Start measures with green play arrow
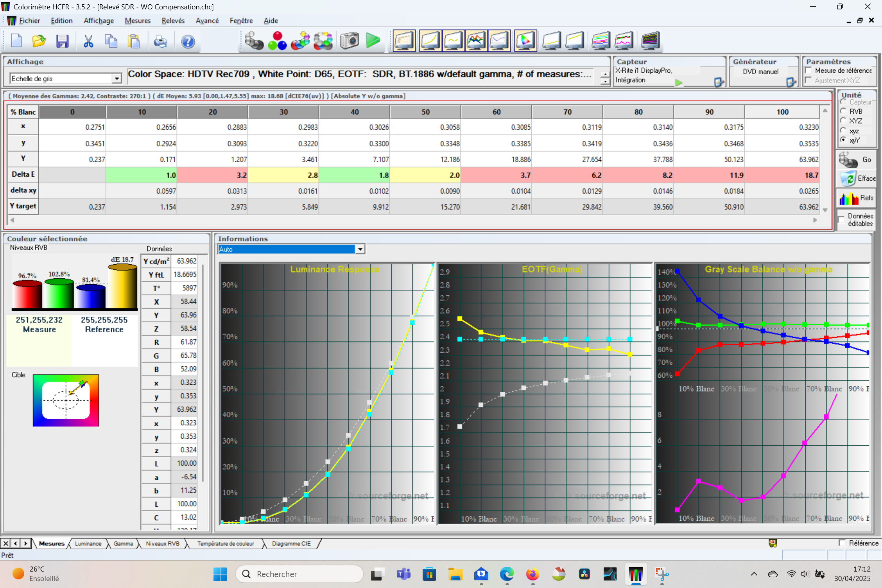The image size is (882, 588). (373, 41)
